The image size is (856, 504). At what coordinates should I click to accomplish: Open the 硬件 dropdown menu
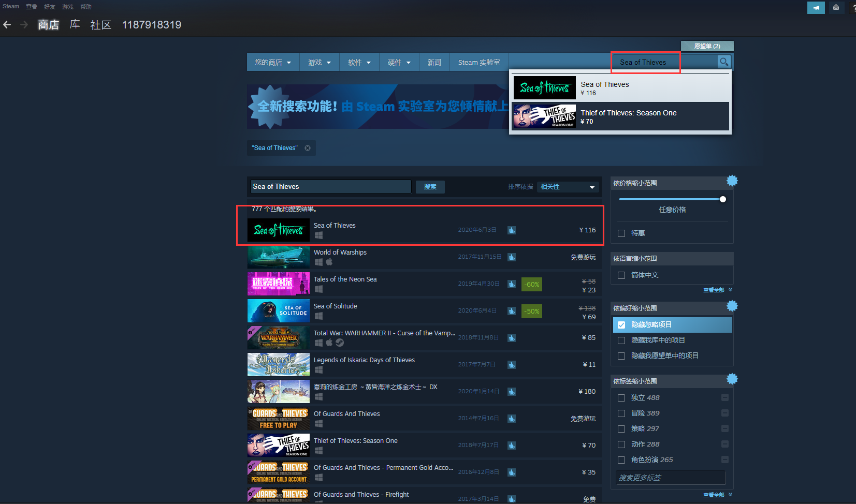pyautogui.click(x=399, y=62)
